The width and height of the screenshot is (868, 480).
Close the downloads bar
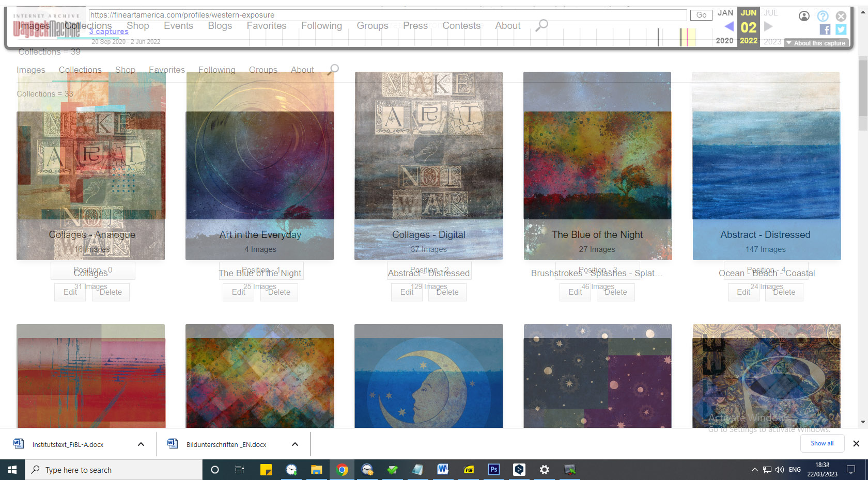856,443
